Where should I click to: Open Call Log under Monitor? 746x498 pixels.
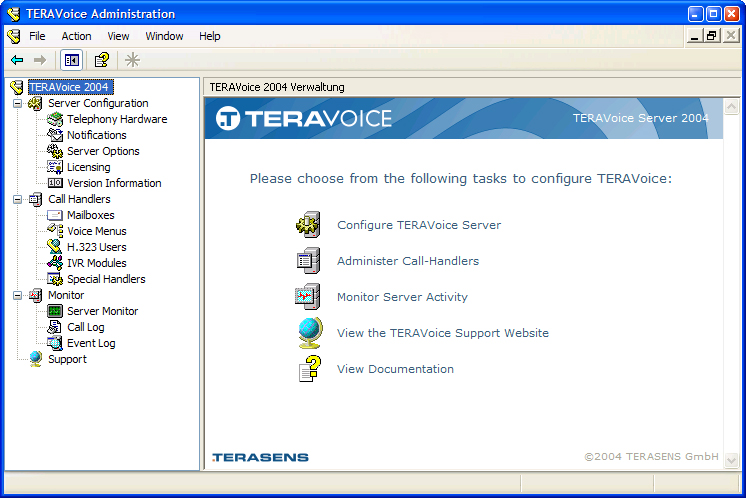point(85,327)
